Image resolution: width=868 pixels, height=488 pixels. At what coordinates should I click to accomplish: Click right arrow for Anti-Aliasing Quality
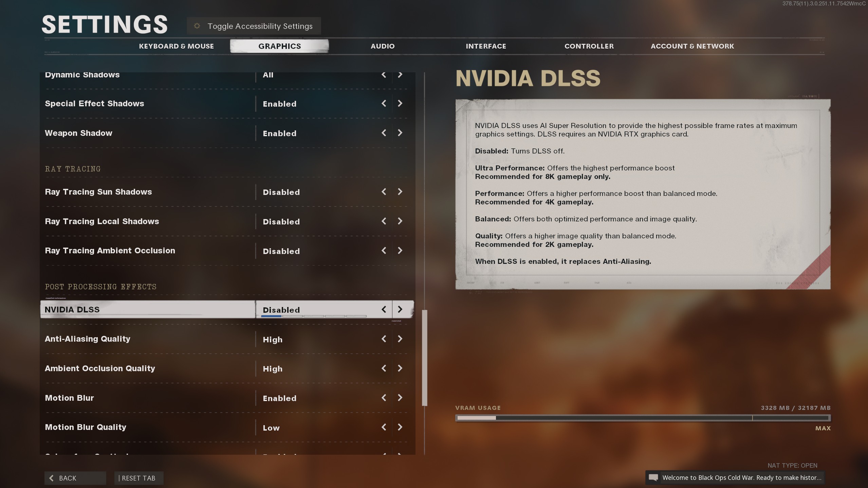click(400, 339)
